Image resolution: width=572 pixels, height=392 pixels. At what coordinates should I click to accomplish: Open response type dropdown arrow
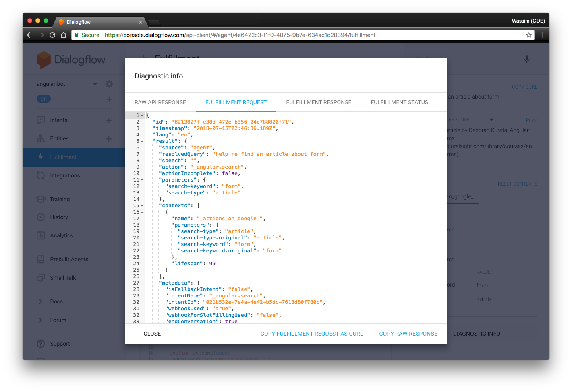click(x=491, y=120)
